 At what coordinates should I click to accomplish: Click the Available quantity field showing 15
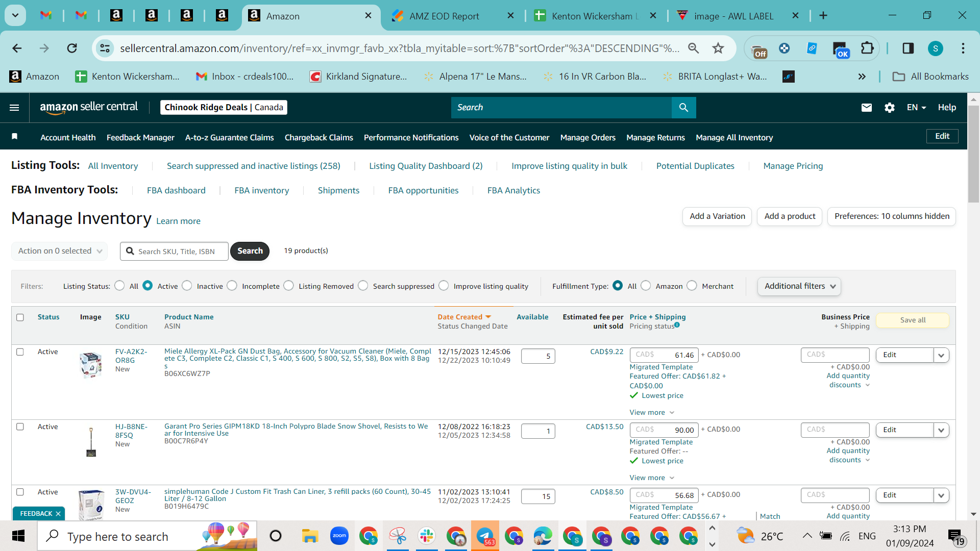pyautogui.click(x=538, y=496)
